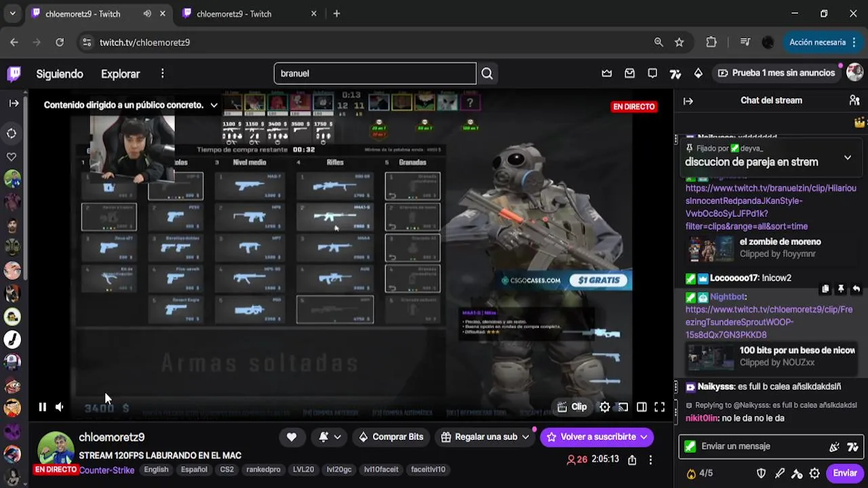
Task: Click the search magnifier button
Action: pyautogui.click(x=487, y=73)
